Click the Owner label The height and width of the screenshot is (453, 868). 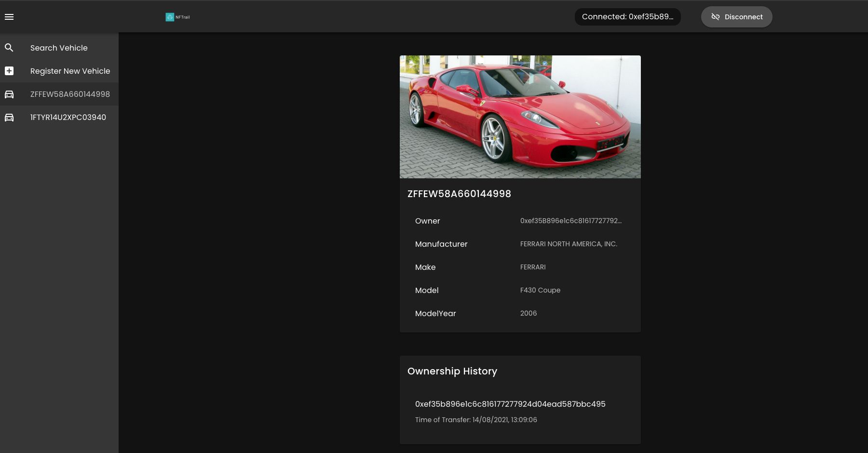click(x=428, y=221)
